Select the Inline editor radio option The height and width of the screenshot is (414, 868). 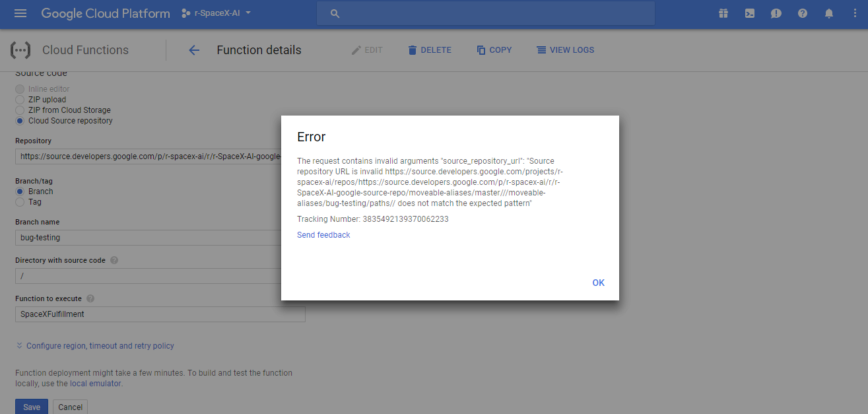click(x=20, y=89)
